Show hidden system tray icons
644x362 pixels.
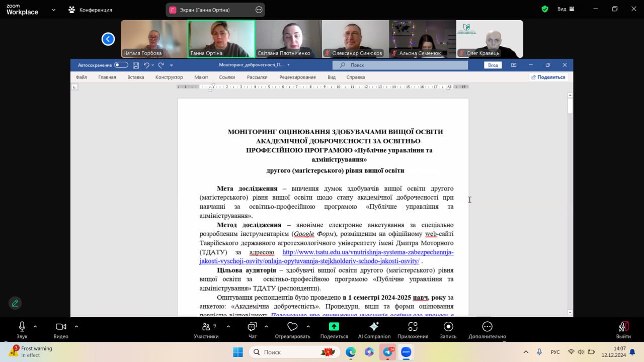point(526,352)
